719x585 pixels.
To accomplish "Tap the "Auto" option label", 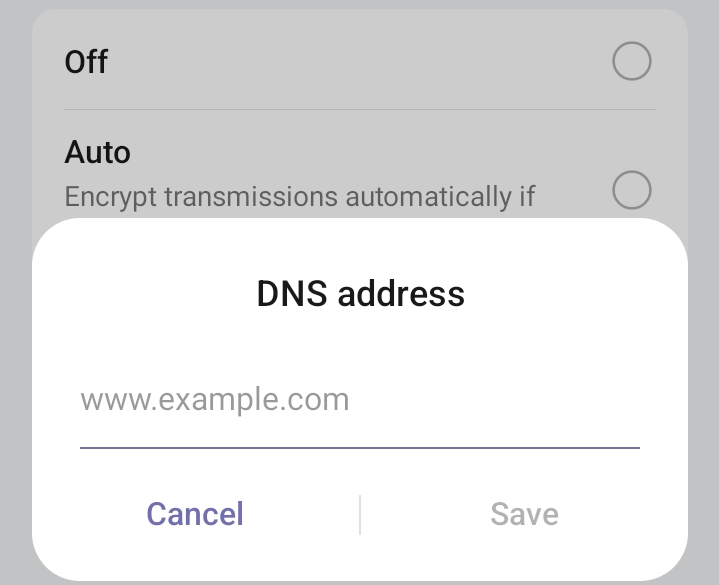I will point(97,153).
